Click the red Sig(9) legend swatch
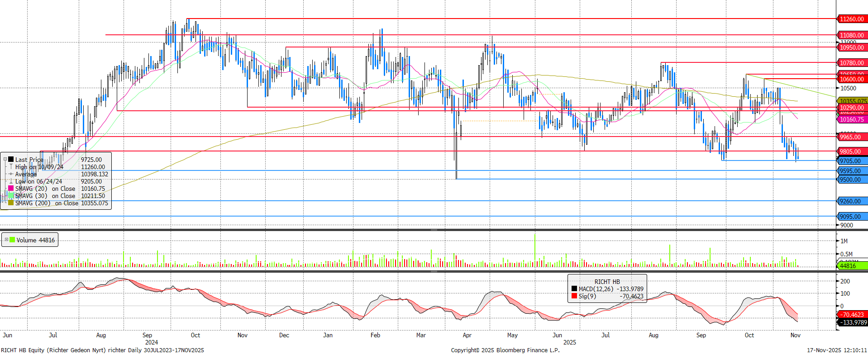Viewport: 868px width, 354px height. 574,296
